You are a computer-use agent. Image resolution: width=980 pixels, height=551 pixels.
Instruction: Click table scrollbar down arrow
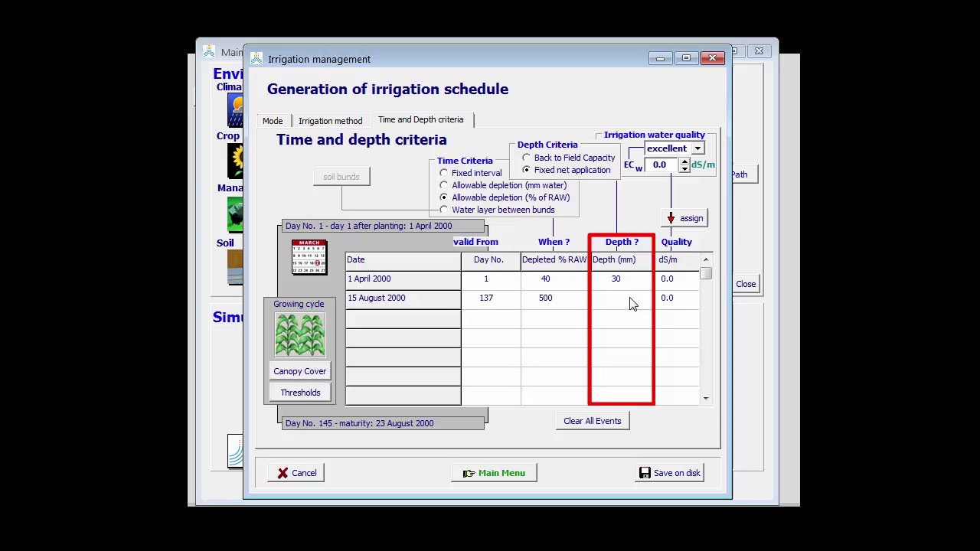coord(706,399)
